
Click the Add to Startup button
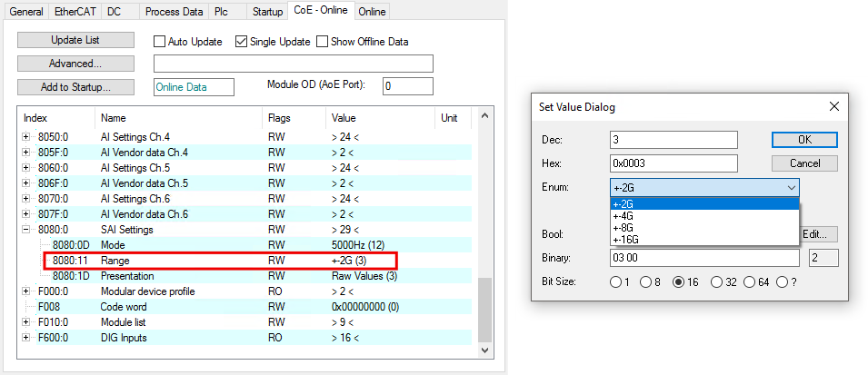click(75, 87)
